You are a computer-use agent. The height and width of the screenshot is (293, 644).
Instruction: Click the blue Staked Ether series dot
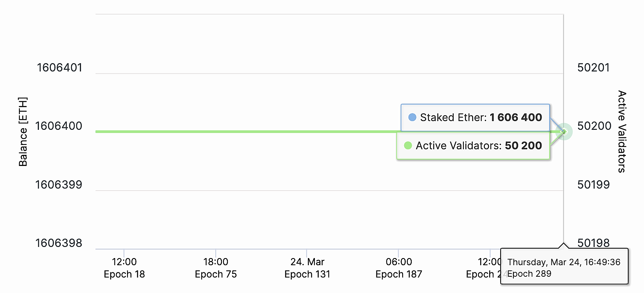(412, 118)
